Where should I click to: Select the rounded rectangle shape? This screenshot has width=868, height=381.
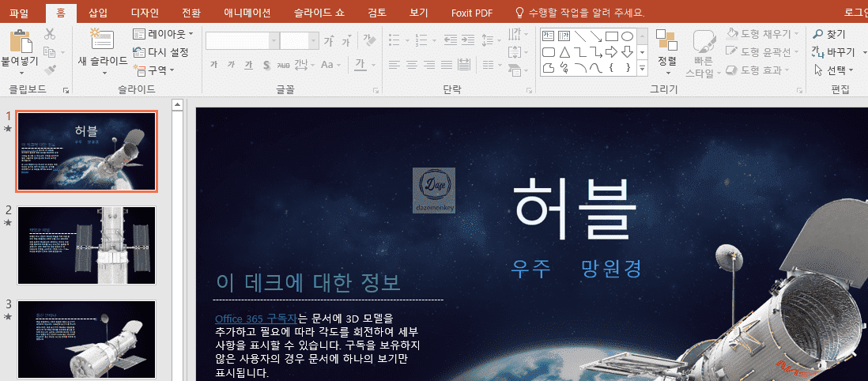[548, 52]
